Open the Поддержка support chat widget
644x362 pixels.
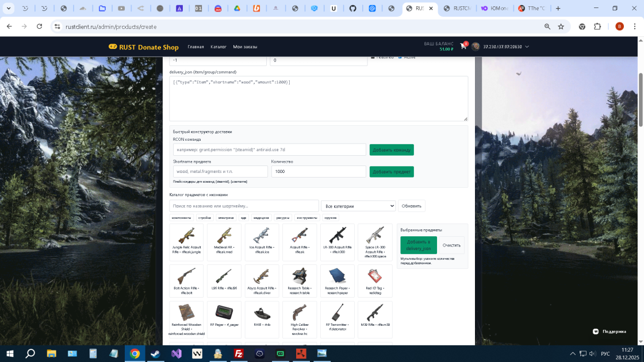609,331
